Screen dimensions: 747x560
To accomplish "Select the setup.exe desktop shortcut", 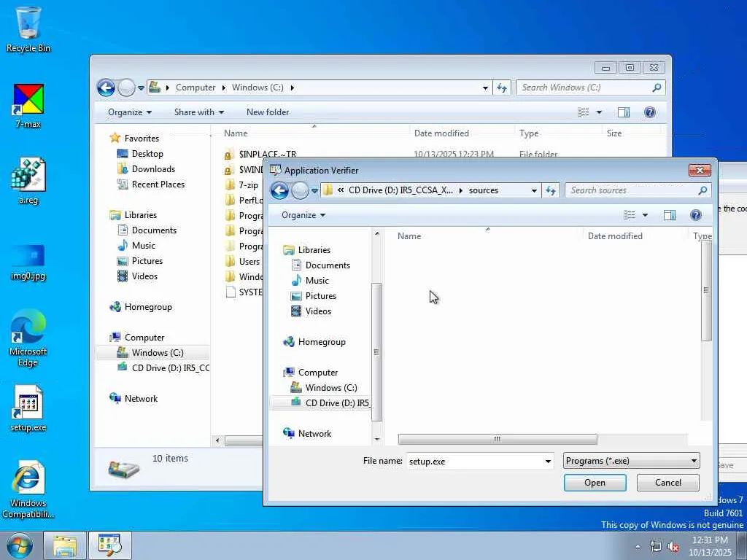I will (28, 408).
